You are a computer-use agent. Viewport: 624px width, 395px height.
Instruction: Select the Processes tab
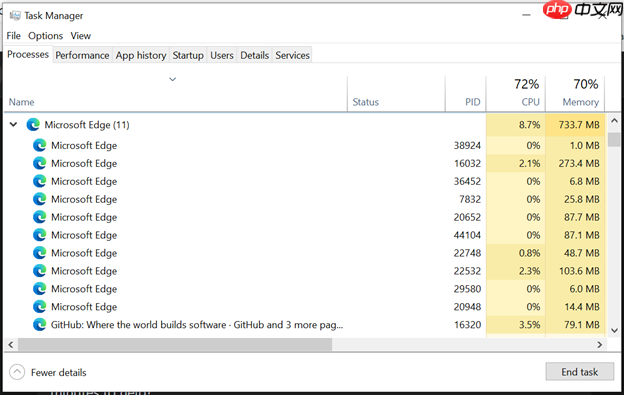[x=28, y=54]
